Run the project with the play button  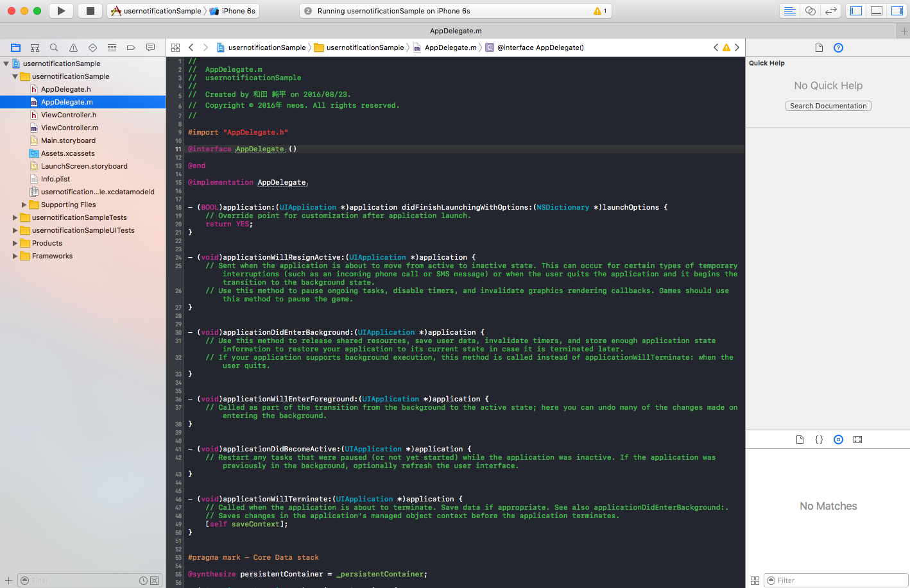[x=61, y=10]
